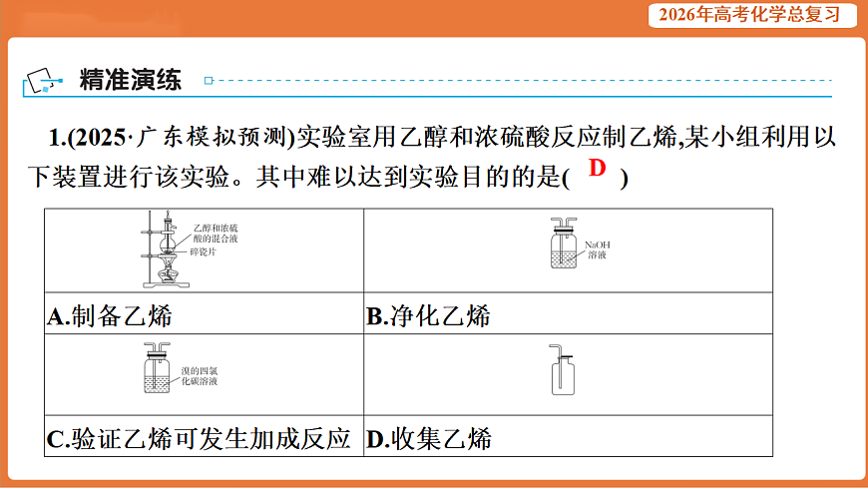The height and width of the screenshot is (489, 868).
Task: Click the '精准演练' section heading
Action: click(130, 80)
